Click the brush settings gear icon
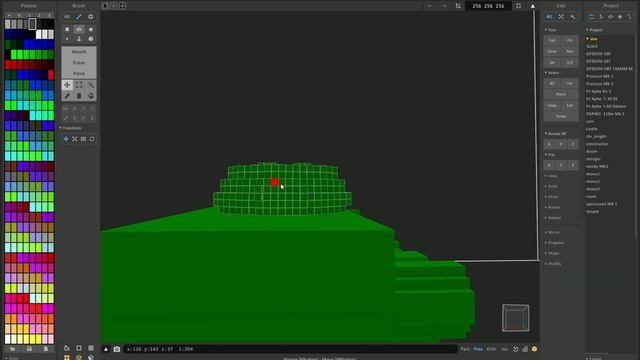Viewport: 640px width, 360px height. [91, 17]
